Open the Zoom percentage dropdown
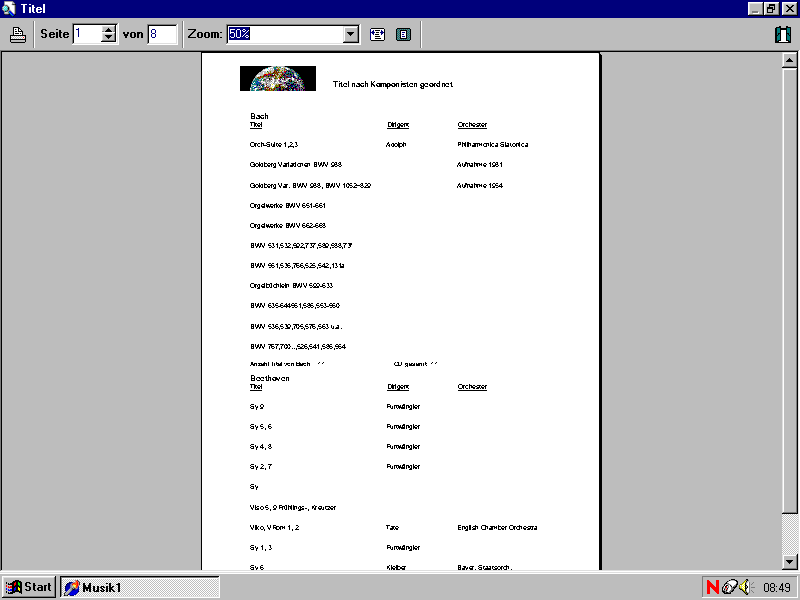 350,34
